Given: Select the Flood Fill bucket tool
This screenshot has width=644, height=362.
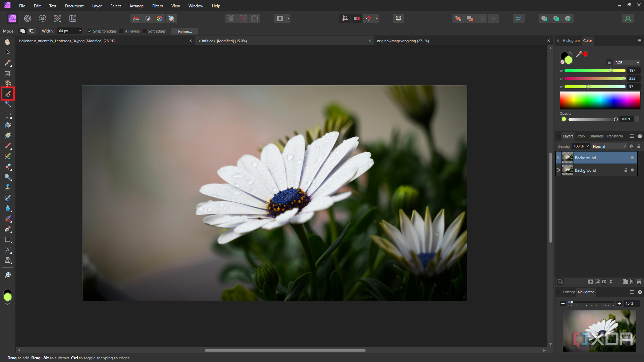Looking at the screenshot, I should [8, 125].
